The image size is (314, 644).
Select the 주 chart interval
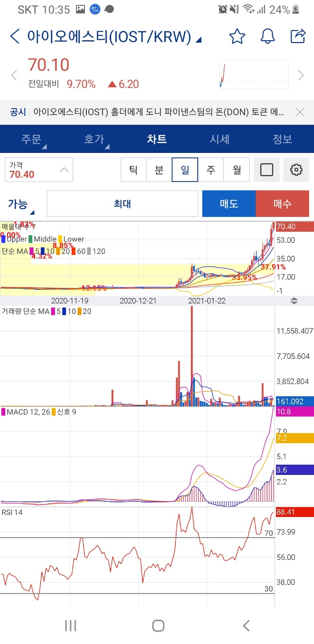coord(211,170)
